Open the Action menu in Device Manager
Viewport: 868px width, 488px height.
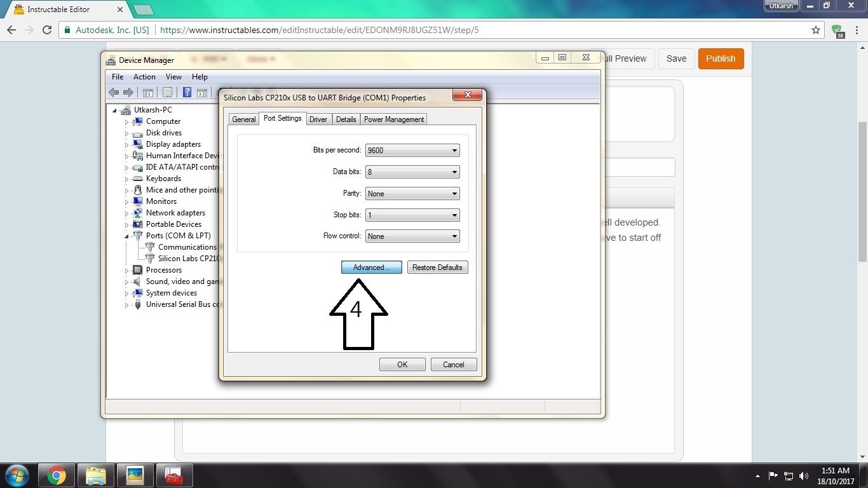pyautogui.click(x=144, y=76)
